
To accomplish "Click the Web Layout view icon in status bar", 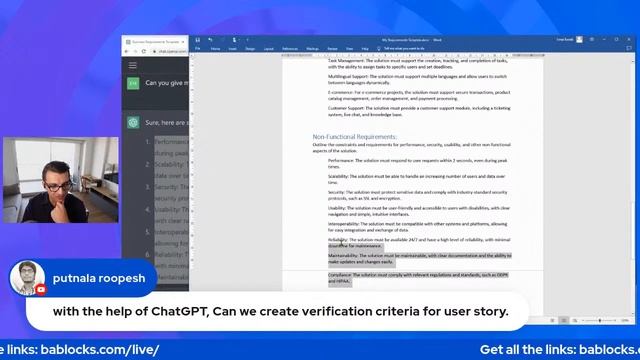I will coord(575,321).
